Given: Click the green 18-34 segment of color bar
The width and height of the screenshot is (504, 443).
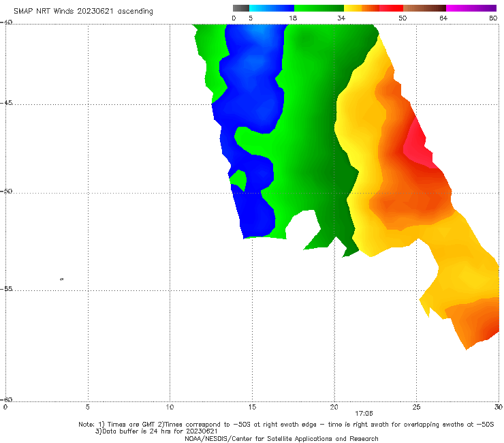Looking at the screenshot, I should (x=319, y=8).
